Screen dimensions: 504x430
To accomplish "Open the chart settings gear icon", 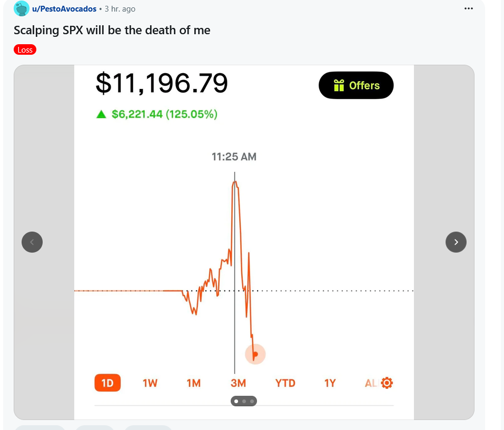I will [387, 383].
